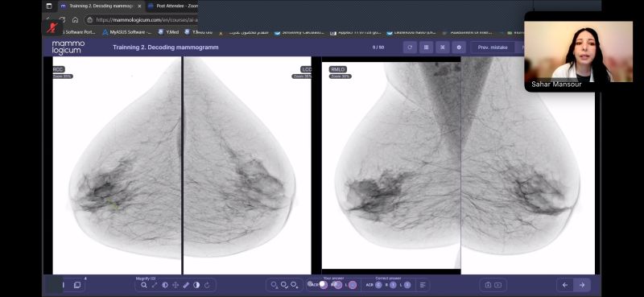The height and width of the screenshot is (297, 644).
Task: Click the RMLO view label
Action: (337, 69)
